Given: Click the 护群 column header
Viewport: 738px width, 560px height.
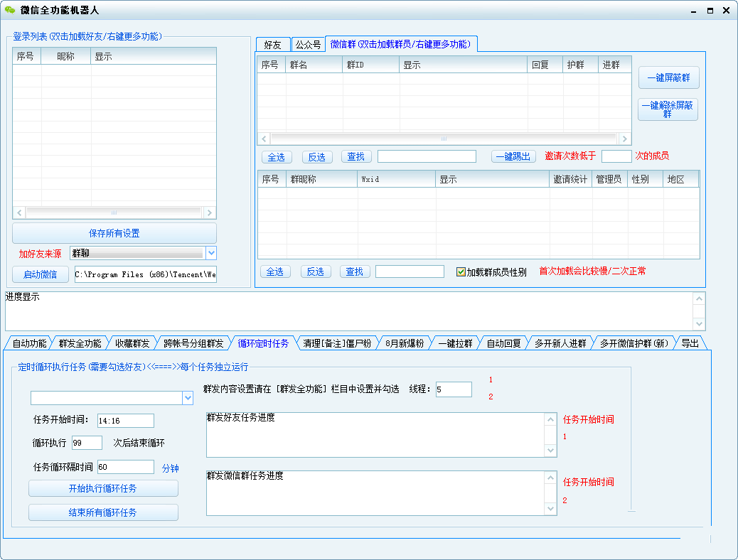Looking at the screenshot, I should [x=581, y=65].
